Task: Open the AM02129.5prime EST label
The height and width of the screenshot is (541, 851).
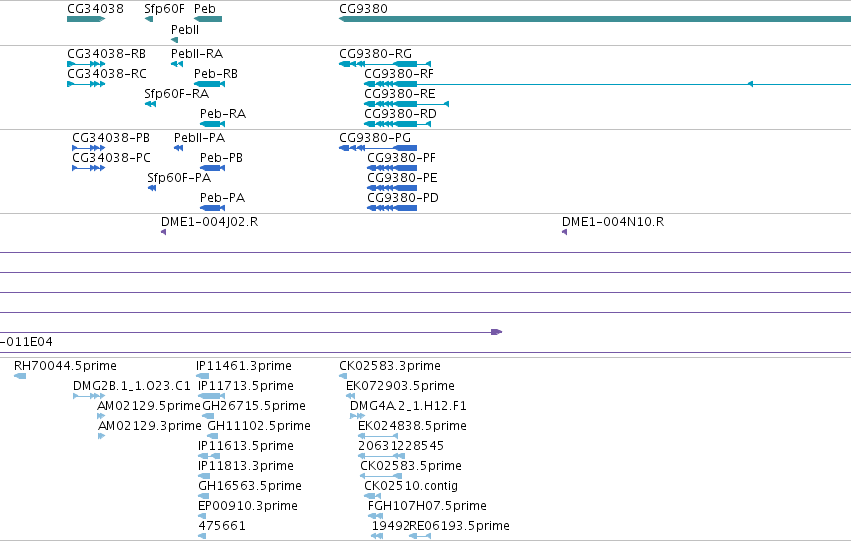Action: [149, 406]
